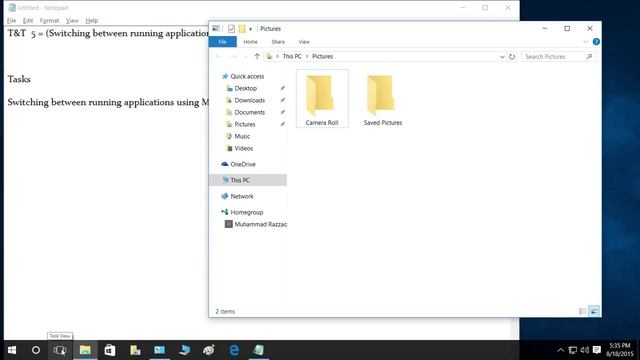Open Task View from the taskbar
This screenshot has height=360, width=640.
tap(60, 350)
